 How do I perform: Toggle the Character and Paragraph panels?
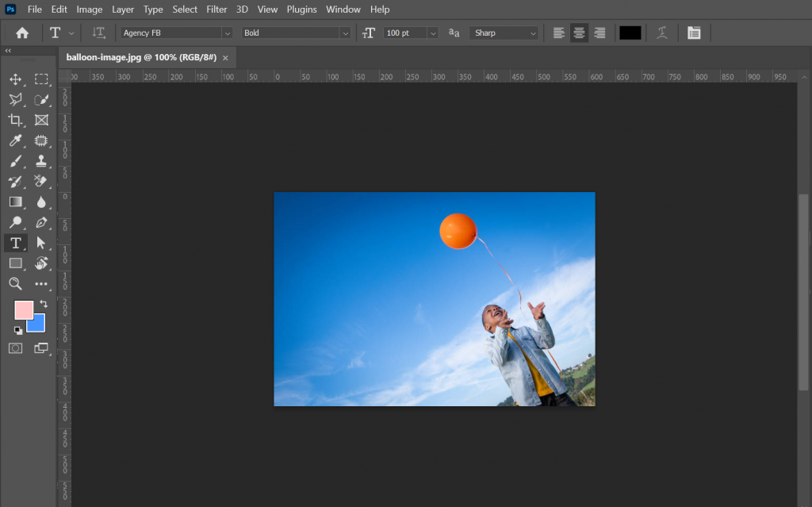point(694,33)
